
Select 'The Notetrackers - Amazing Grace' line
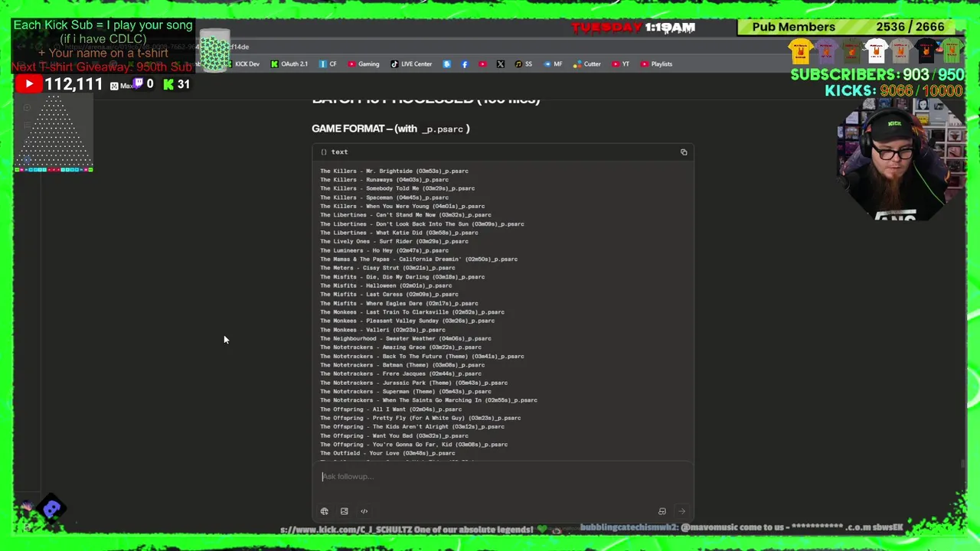[x=401, y=347]
